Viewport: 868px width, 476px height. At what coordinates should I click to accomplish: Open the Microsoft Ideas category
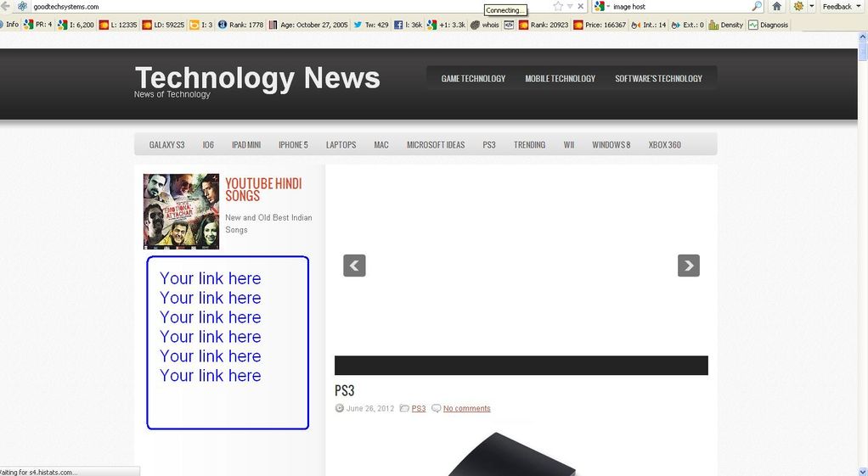point(436,145)
